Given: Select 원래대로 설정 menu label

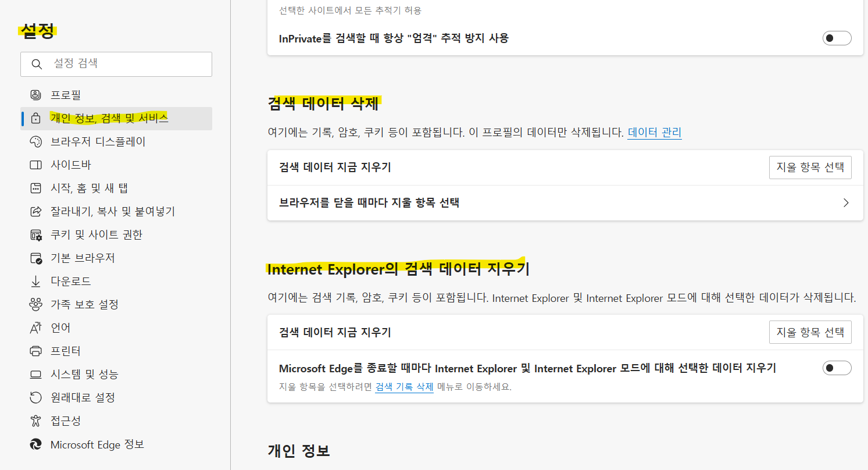Looking at the screenshot, I should pos(83,397).
